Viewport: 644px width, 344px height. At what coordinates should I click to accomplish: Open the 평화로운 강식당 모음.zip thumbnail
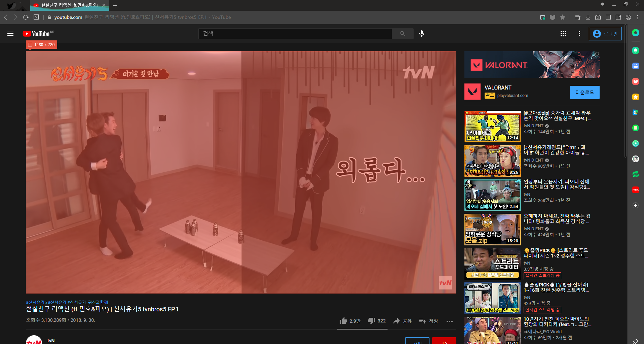492,230
